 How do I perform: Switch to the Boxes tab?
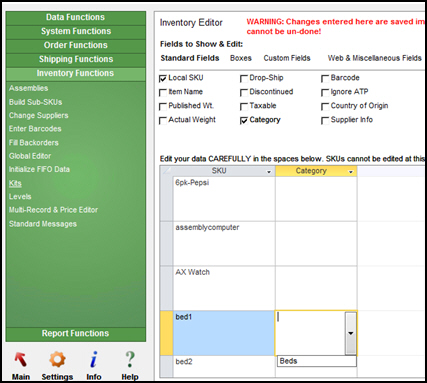click(241, 58)
